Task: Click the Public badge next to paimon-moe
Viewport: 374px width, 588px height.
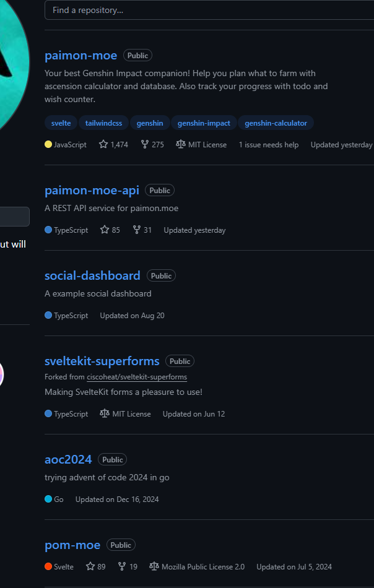Action: coord(137,56)
